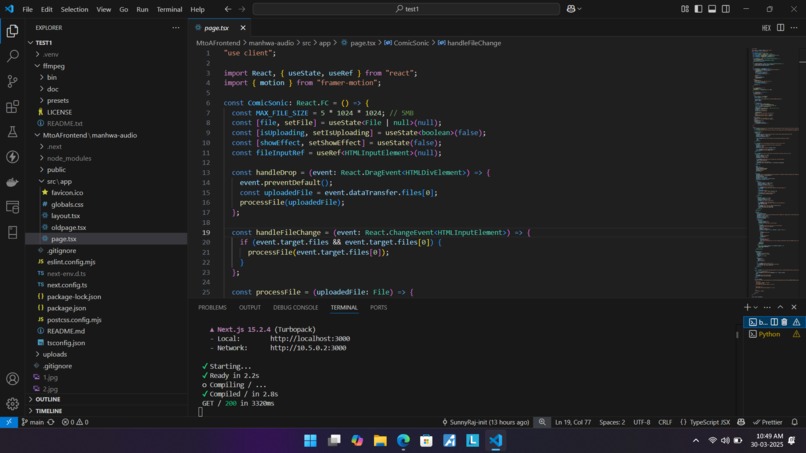Go forward with the right navigation arrow
806x453 pixels.
click(242, 9)
